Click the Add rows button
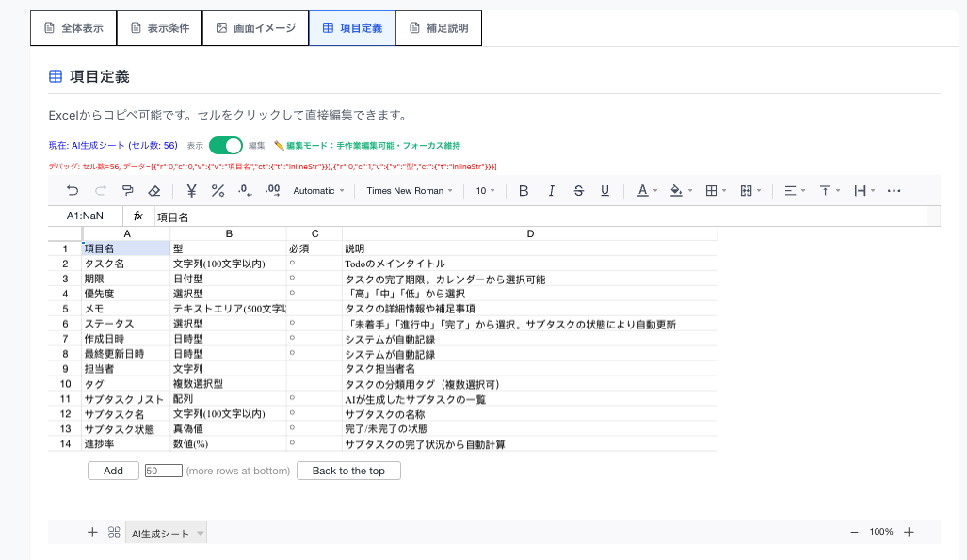967x560 pixels. (x=112, y=471)
